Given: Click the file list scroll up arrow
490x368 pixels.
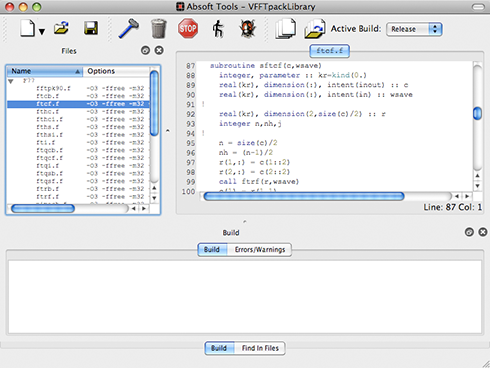Looking at the screenshot, I should coord(154,189).
